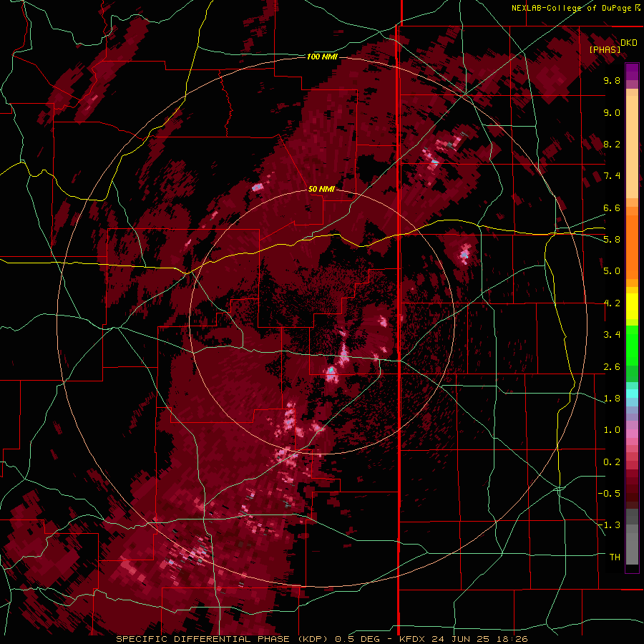Viewport: 644px width, 644px height.
Task: Click the 2.6 legend value
Action: (x=612, y=367)
